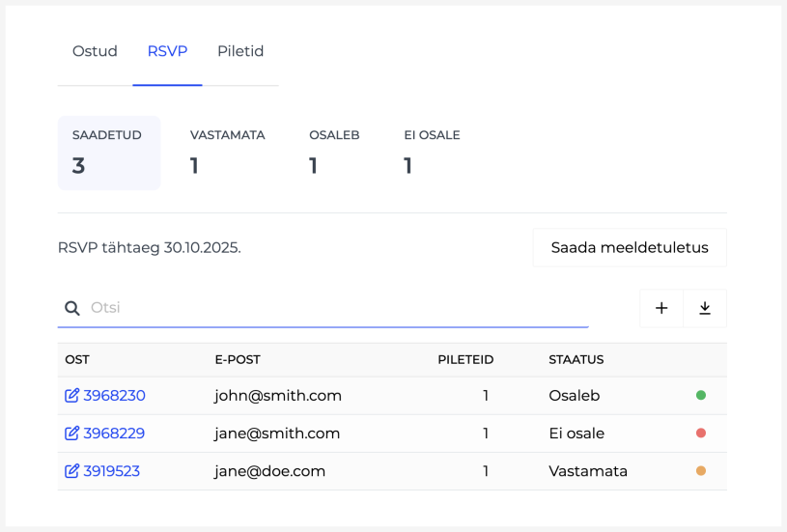
Task: Click edit icon beside order 3919523
Action: pyautogui.click(x=72, y=471)
